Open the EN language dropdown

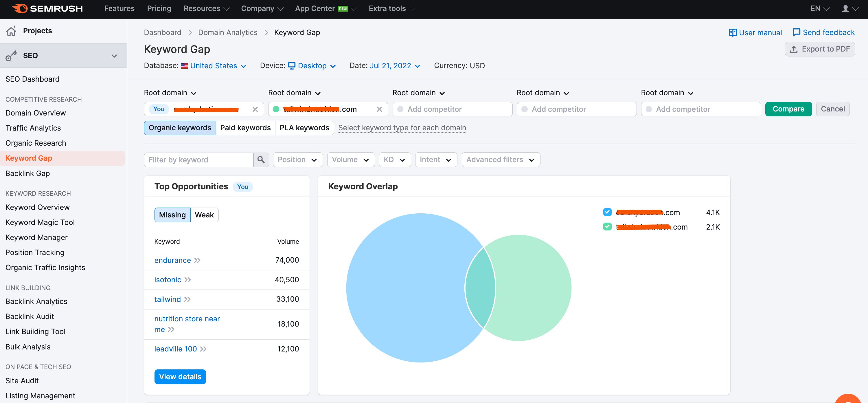819,9
